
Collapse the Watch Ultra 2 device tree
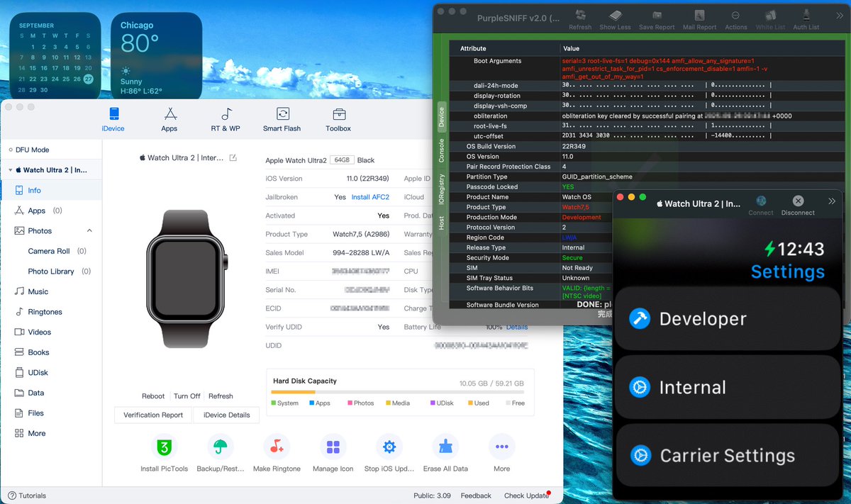click(x=11, y=170)
